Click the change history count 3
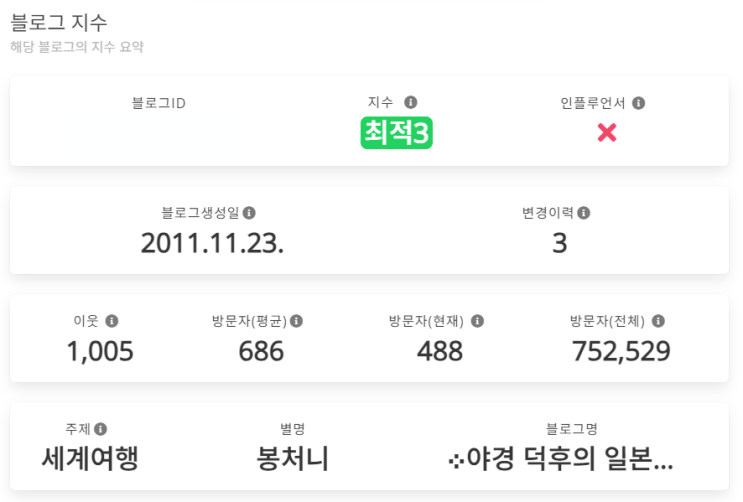Image resolution: width=743 pixels, height=502 pixels. pyautogui.click(x=559, y=243)
